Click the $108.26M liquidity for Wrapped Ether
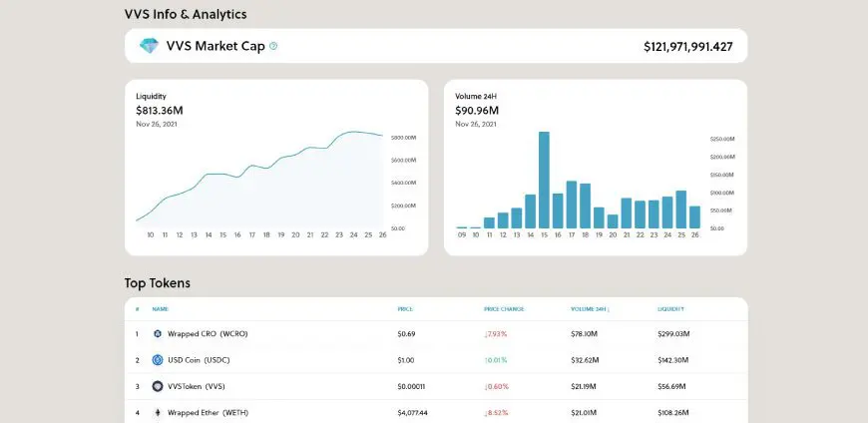 point(673,412)
